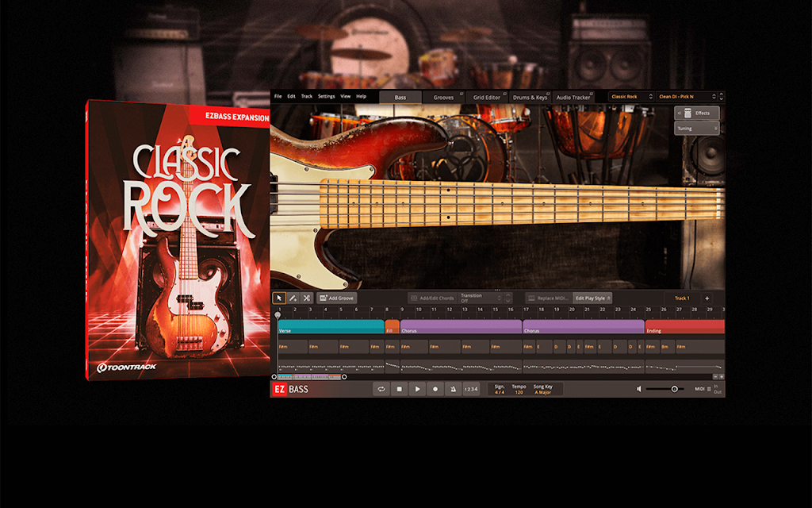
Task: Click the add track plus icon
Action: click(707, 298)
